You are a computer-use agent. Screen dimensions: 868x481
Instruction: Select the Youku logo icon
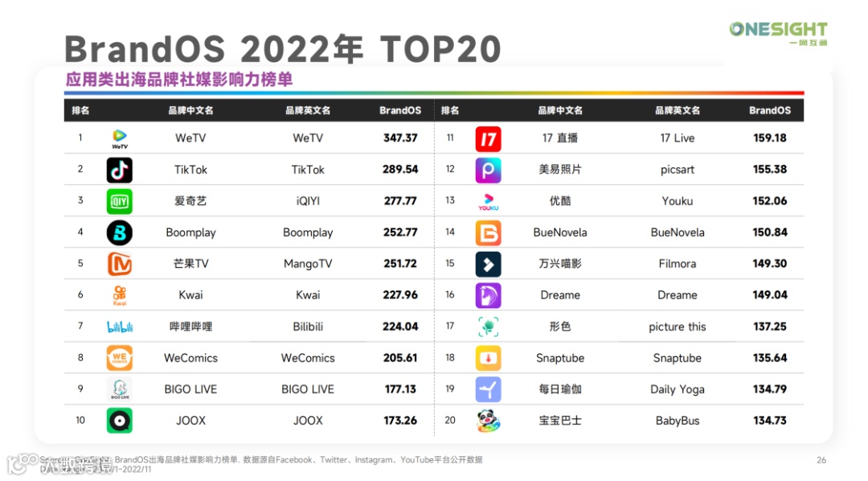click(489, 202)
